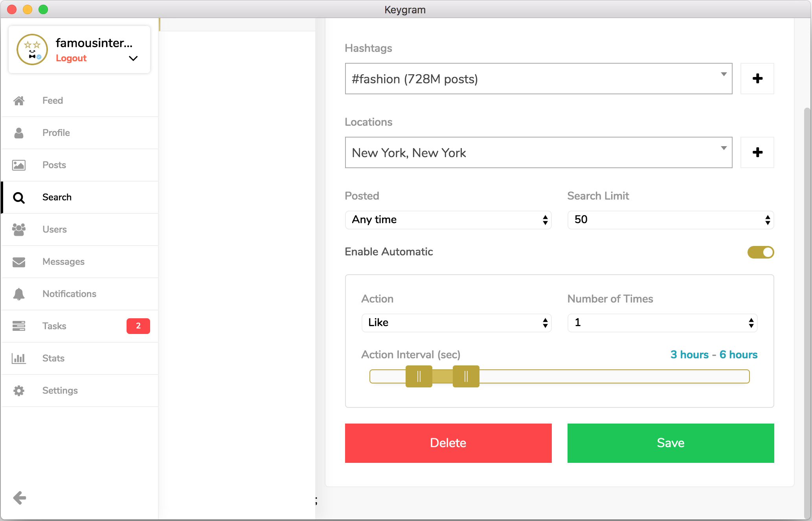Open the Posted time dropdown
Image resolution: width=812 pixels, height=521 pixels.
tap(448, 220)
